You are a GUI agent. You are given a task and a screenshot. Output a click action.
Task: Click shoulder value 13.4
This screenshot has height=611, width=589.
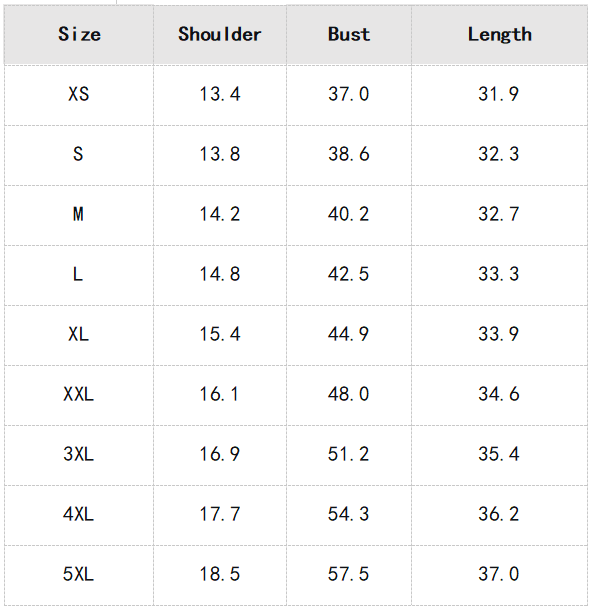tap(220, 95)
